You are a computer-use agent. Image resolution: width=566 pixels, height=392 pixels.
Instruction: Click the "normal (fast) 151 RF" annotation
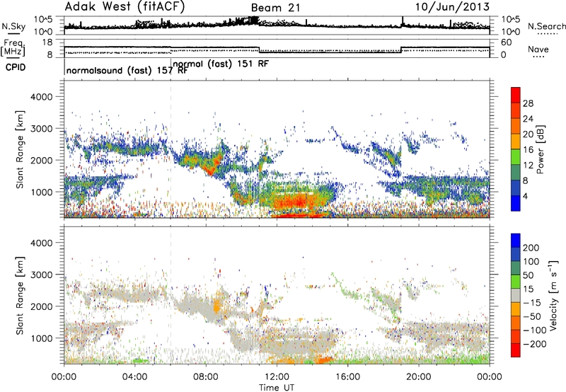[x=221, y=64]
